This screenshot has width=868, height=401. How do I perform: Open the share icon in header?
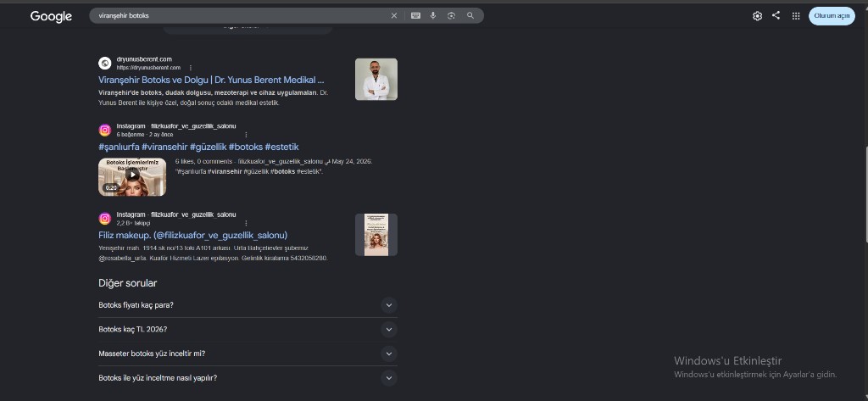pos(776,15)
